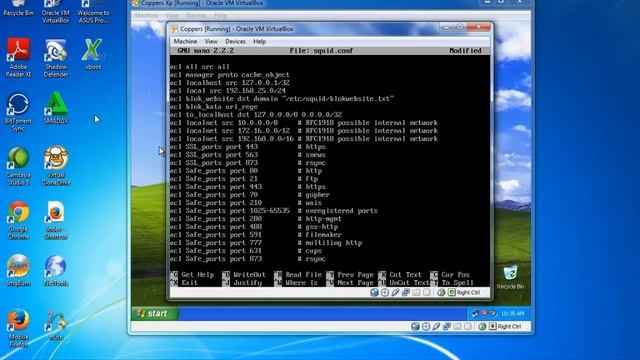Click mouse integration icon in Coppers status bar
The height and width of the screenshot is (360, 640).
[x=441, y=292]
